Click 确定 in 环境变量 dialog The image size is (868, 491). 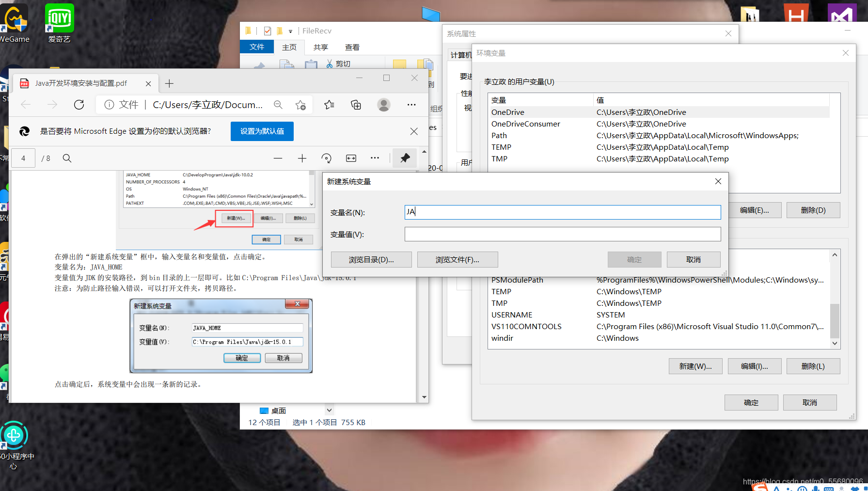pyautogui.click(x=751, y=403)
